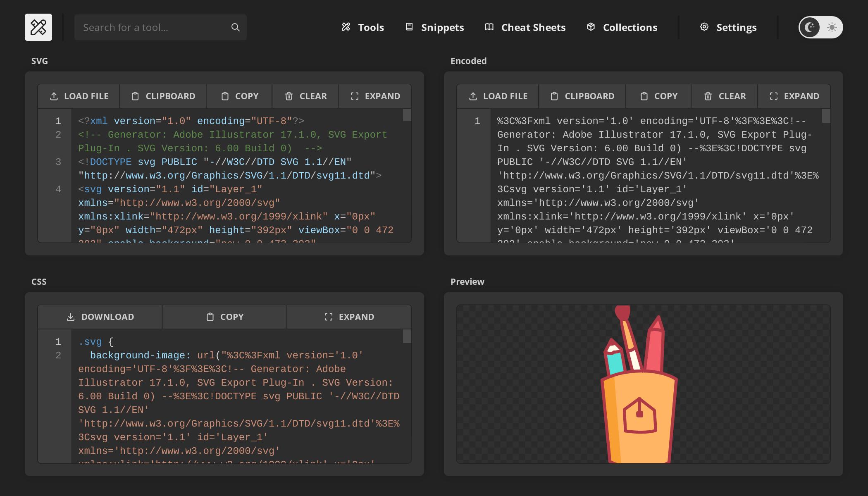The image size is (868, 496).
Task: Click upload icon in Encoded panel toolbar
Action: (473, 96)
